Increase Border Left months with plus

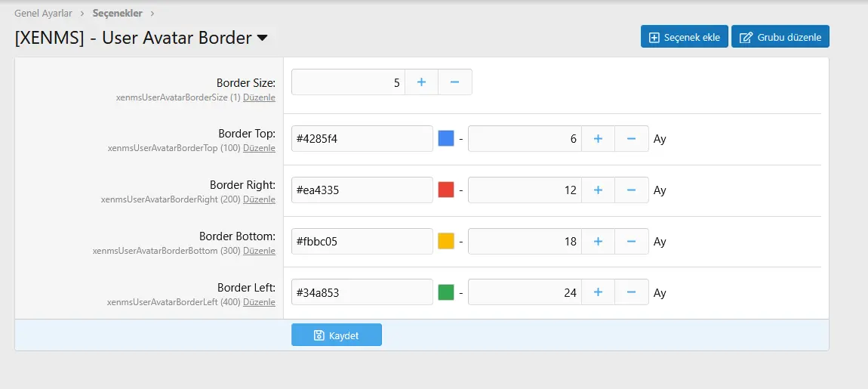tap(598, 292)
